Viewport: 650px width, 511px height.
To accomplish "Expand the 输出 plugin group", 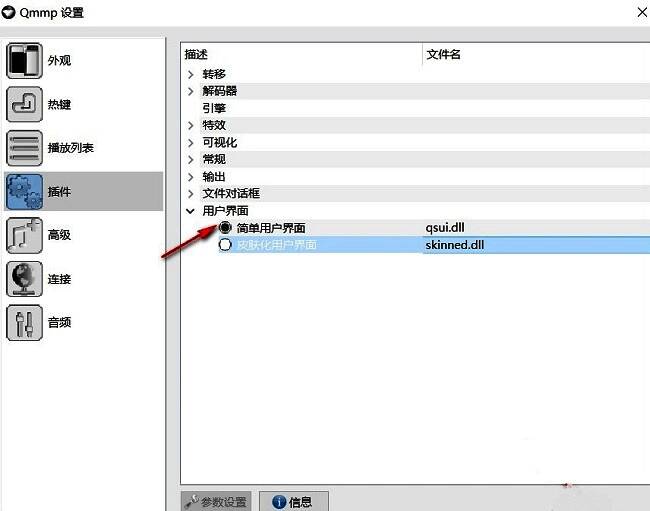I will [191, 177].
